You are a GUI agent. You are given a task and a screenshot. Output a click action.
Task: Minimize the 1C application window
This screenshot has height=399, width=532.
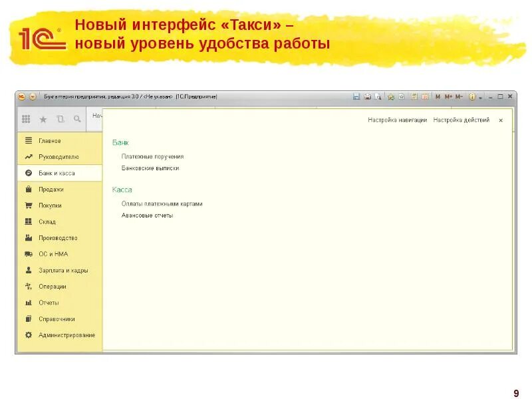(490, 97)
